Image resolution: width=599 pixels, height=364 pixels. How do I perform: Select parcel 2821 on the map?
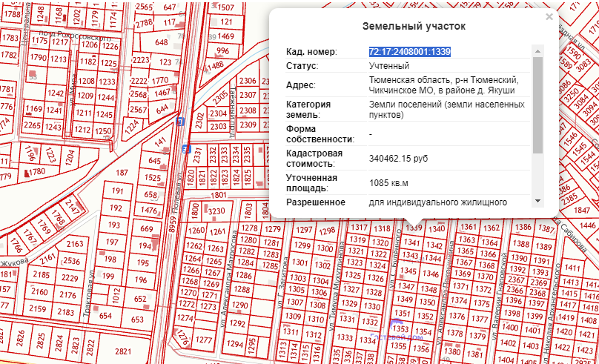[x=123, y=351]
